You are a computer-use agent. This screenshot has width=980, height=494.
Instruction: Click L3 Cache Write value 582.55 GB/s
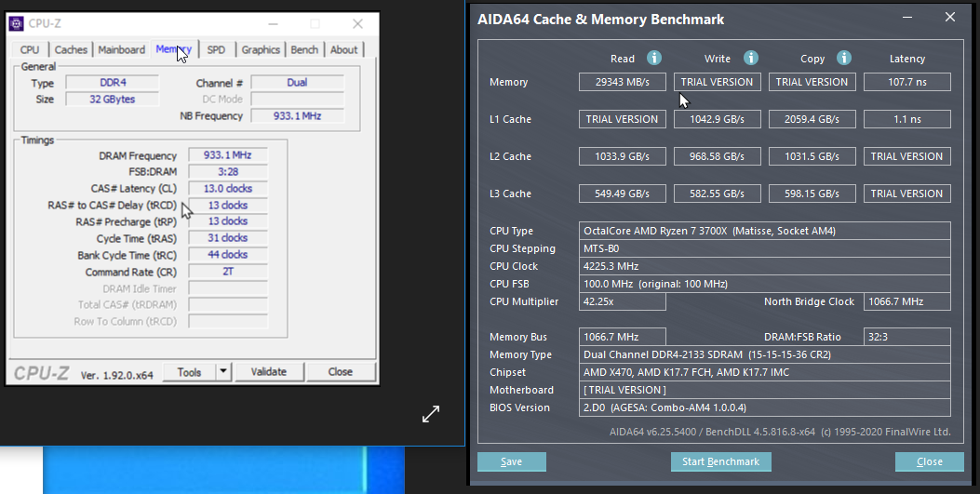click(x=717, y=194)
